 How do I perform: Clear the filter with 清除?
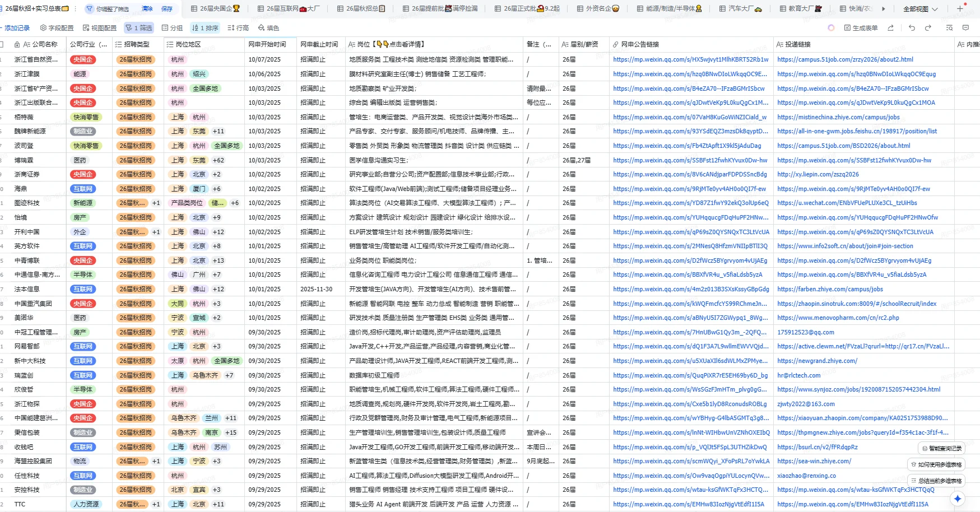pyautogui.click(x=147, y=9)
